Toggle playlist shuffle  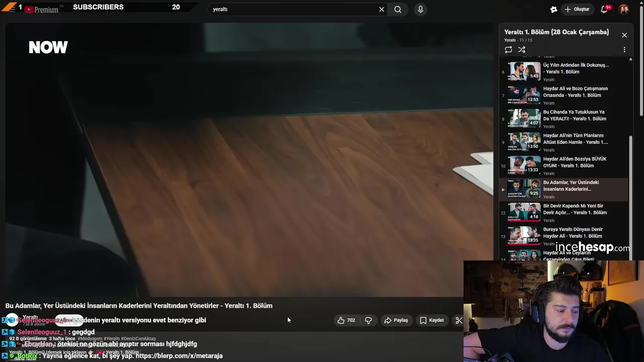coord(522,50)
